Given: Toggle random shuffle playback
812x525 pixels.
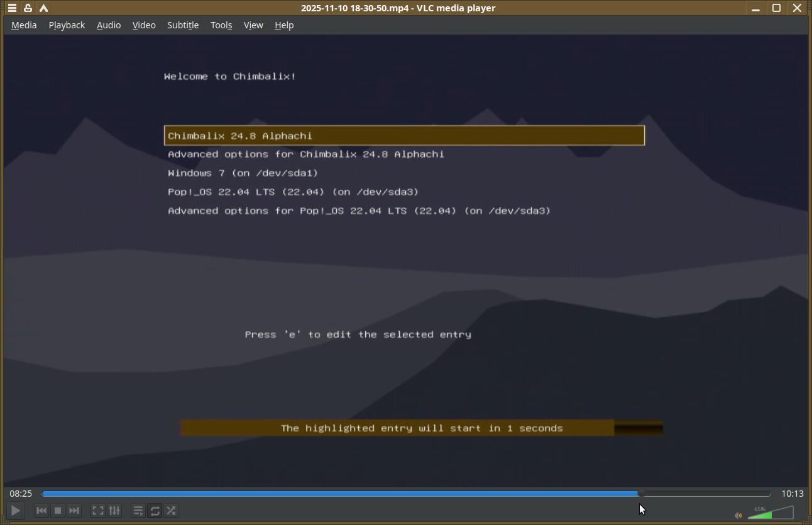Looking at the screenshot, I should pos(171,511).
